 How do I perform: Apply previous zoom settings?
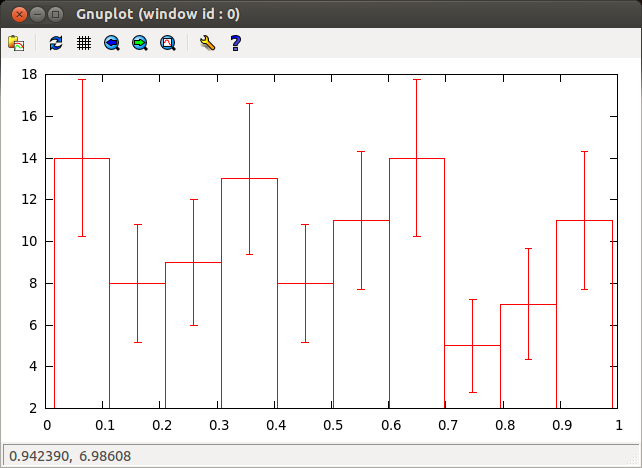111,43
